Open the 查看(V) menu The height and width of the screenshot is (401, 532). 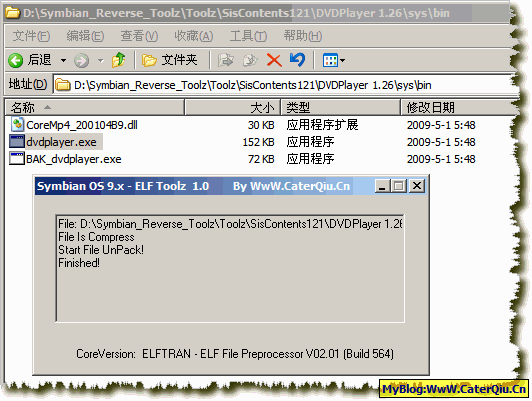tap(139, 36)
